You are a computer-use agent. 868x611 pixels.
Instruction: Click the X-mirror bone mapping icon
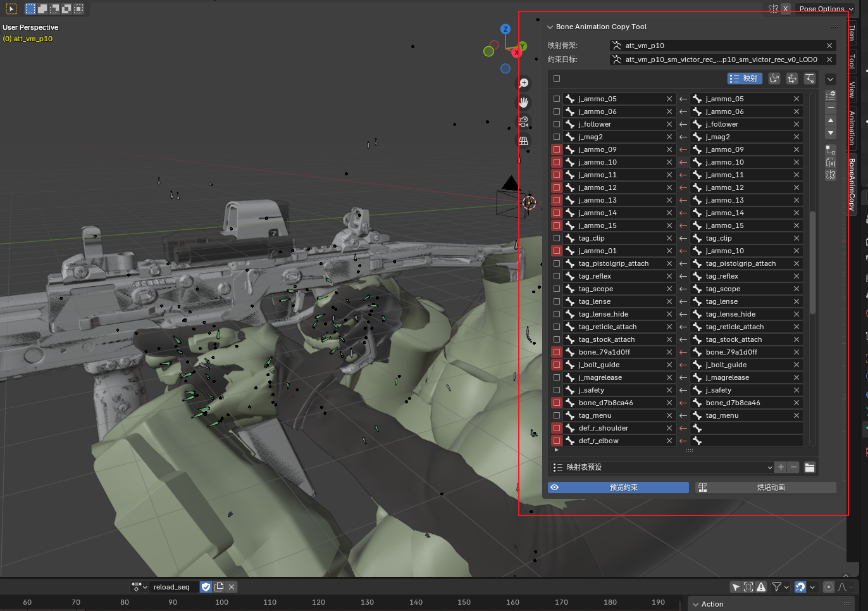[830, 176]
